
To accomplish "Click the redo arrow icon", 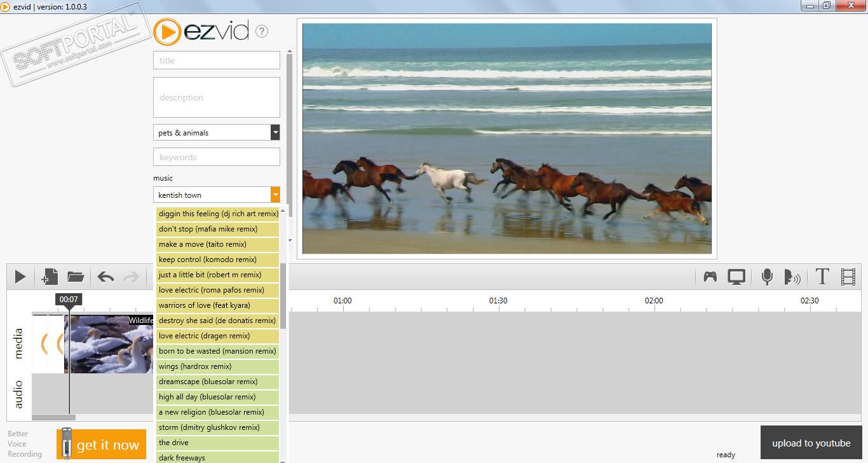I will tap(131, 277).
